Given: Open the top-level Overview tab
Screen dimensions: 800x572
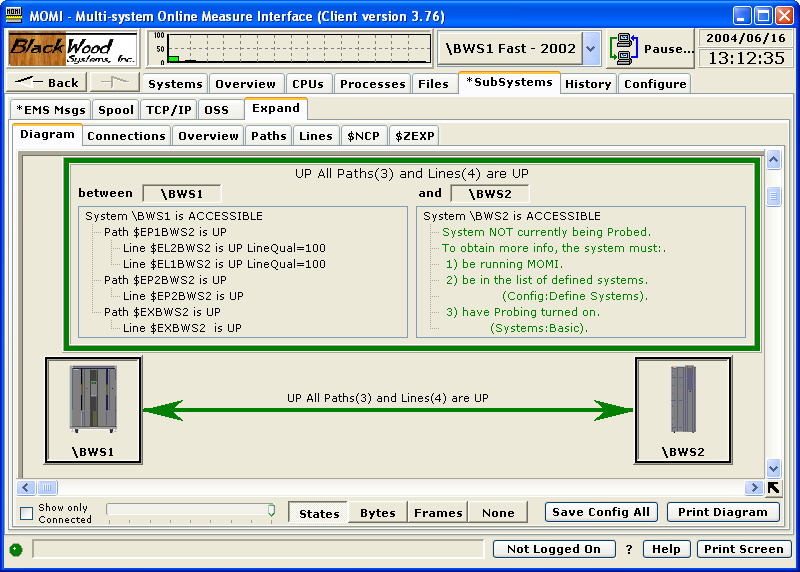Looking at the screenshot, I should 245,84.
